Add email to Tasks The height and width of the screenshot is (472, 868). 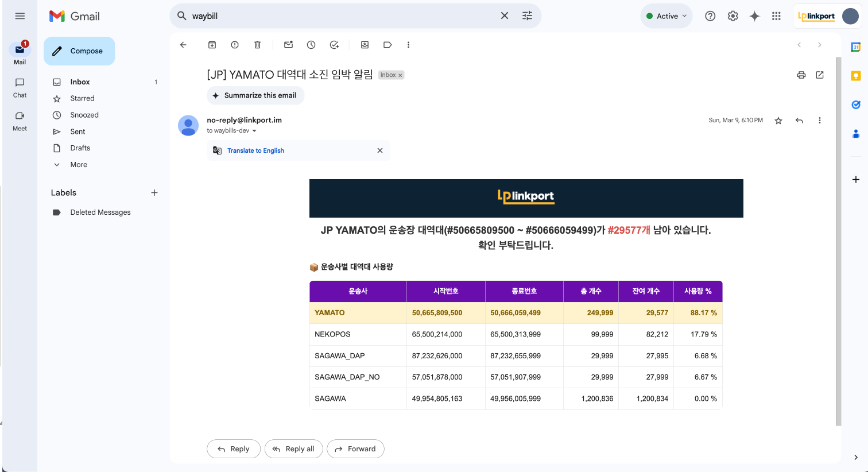(x=334, y=45)
